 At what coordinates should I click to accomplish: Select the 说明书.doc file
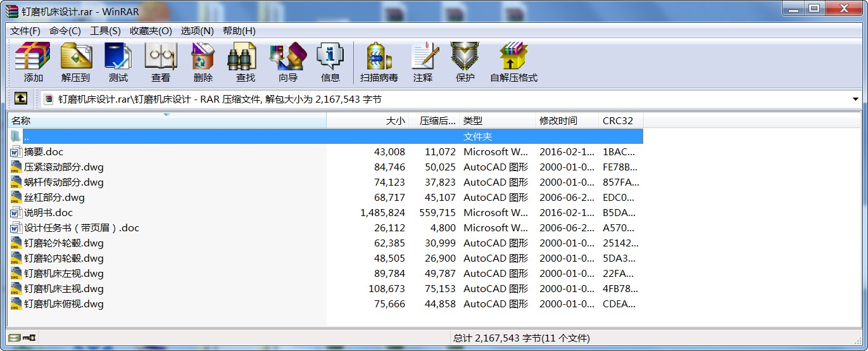click(x=48, y=213)
